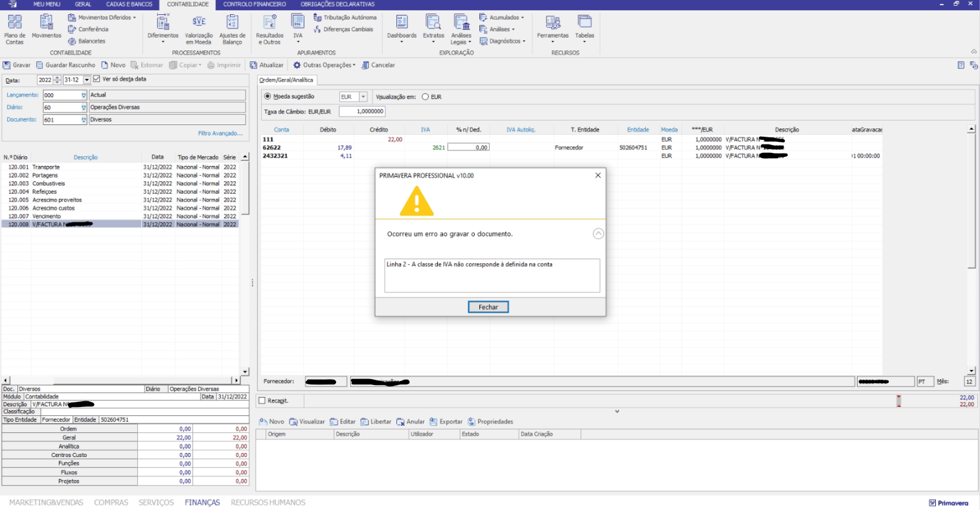
Task: Open the Filtro Avançado link
Action: click(x=220, y=133)
